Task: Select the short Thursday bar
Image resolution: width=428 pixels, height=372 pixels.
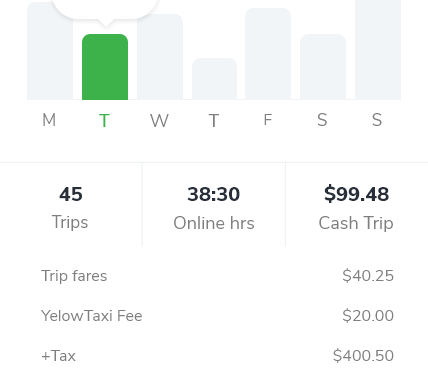Action: (215, 79)
